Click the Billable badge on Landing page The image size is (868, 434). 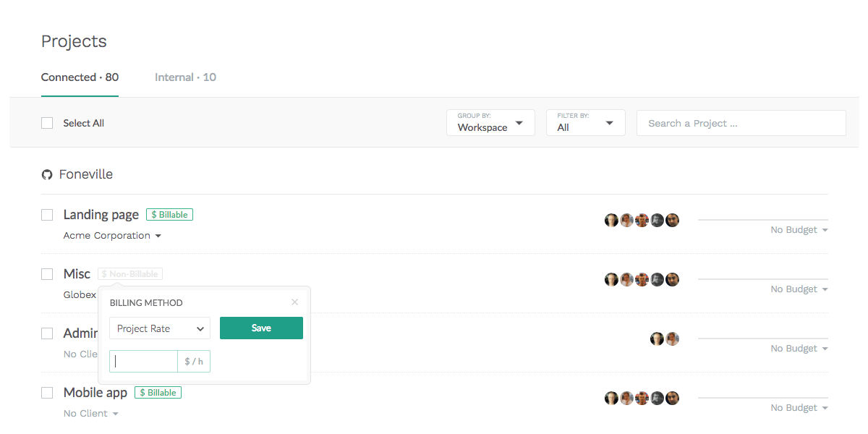[169, 215]
